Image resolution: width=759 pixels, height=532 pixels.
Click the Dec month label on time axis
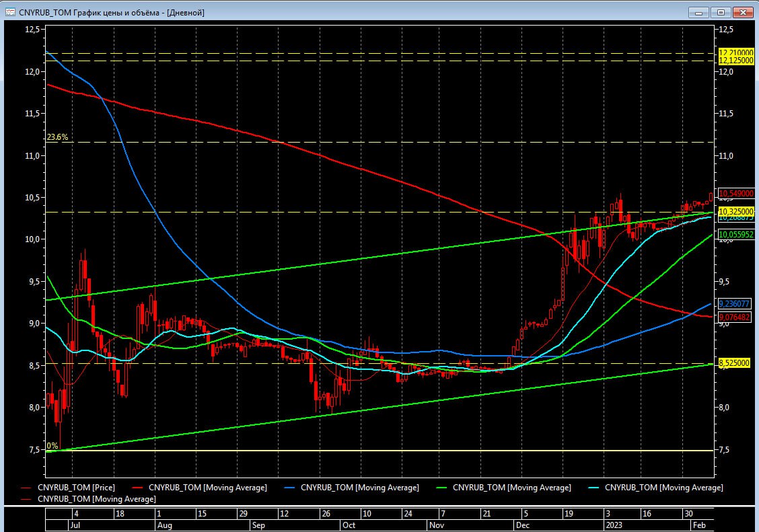pos(523,525)
